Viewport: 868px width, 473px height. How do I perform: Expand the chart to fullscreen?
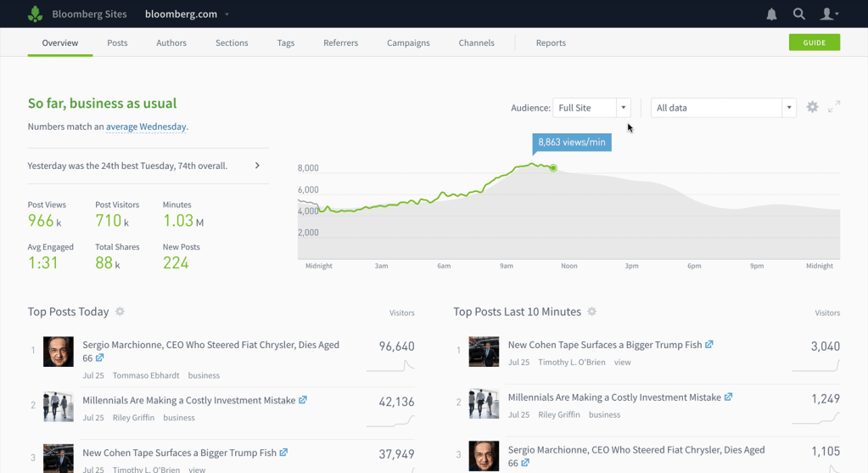click(x=834, y=106)
